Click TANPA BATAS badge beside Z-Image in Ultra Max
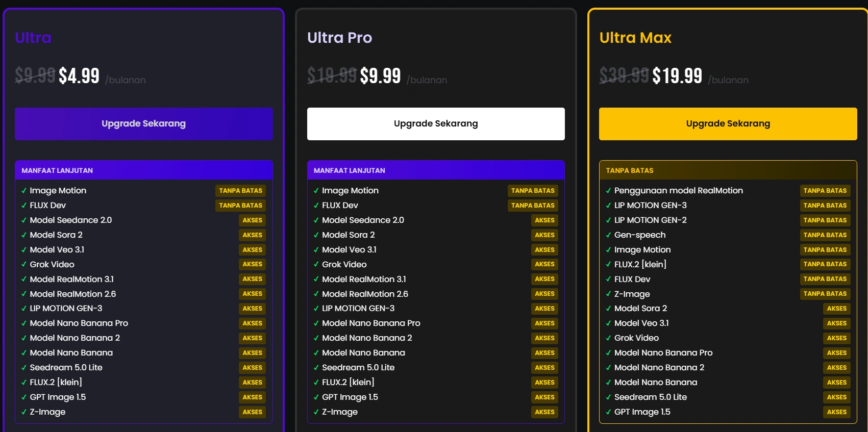The width and height of the screenshot is (868, 432). [825, 294]
